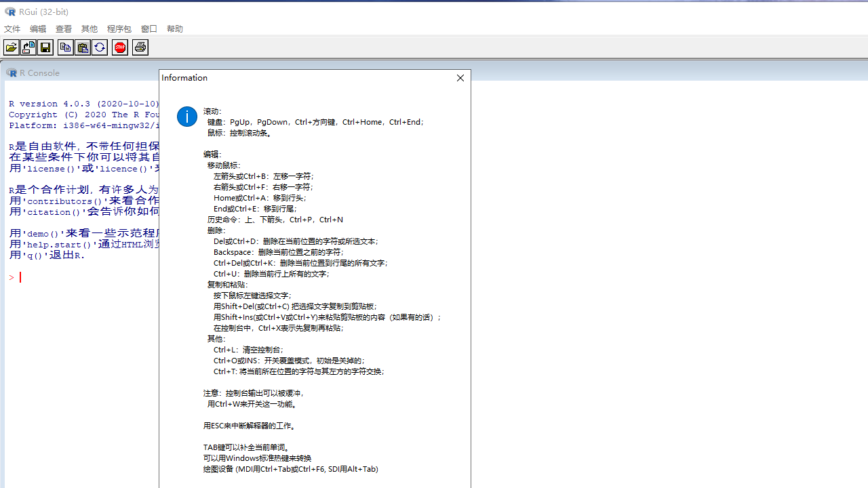Click the paste icon on the toolbar
Viewport: 868px width, 488px height.
pyautogui.click(x=82, y=47)
